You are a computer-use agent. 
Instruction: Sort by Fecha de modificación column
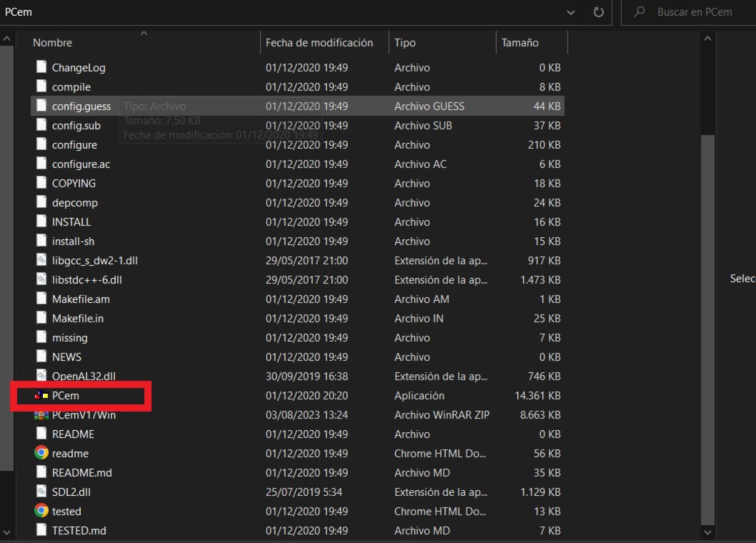point(319,43)
